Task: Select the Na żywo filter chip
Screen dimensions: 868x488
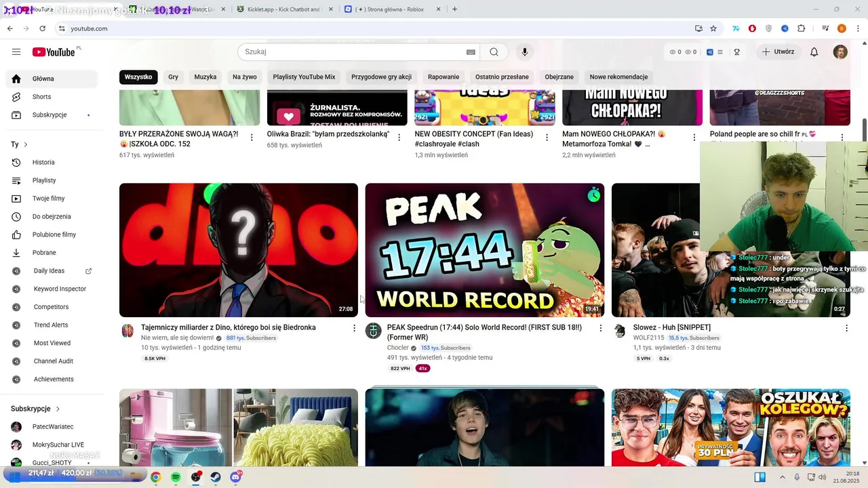Action: [245, 77]
